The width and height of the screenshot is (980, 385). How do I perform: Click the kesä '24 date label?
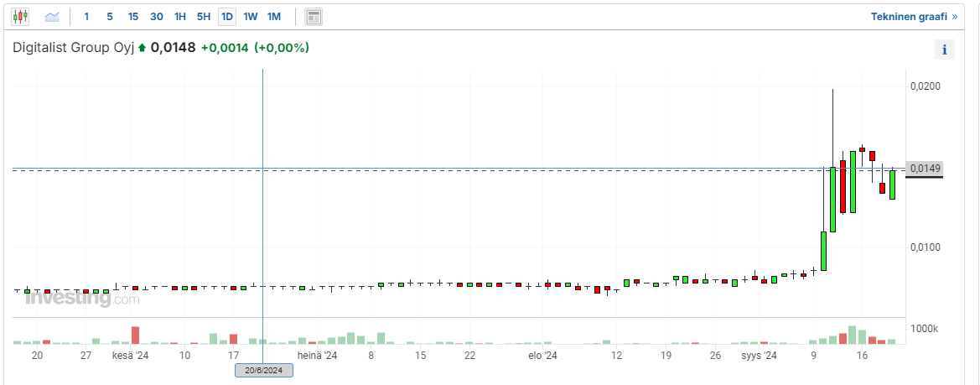[x=130, y=356]
